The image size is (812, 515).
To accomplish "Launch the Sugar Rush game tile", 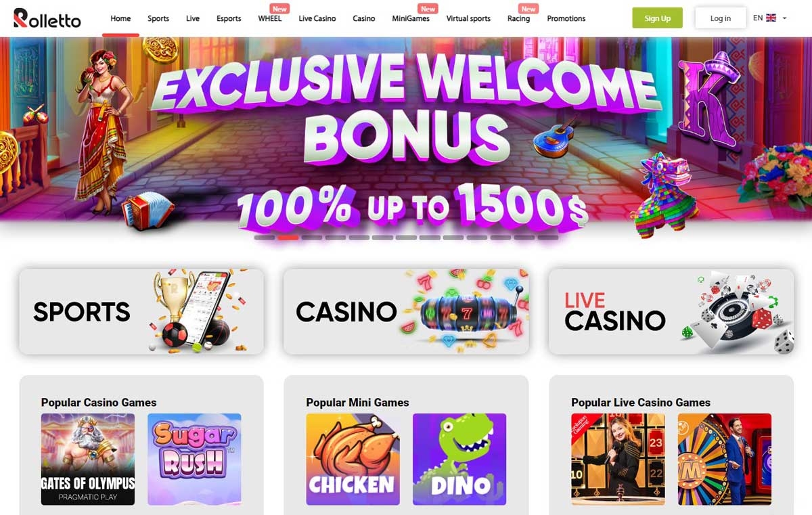I will (x=194, y=460).
